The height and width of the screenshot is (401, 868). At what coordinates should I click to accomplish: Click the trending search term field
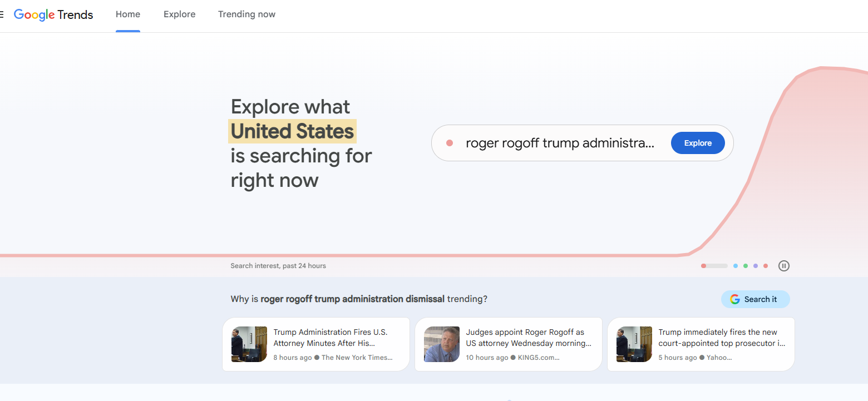pyautogui.click(x=582, y=143)
